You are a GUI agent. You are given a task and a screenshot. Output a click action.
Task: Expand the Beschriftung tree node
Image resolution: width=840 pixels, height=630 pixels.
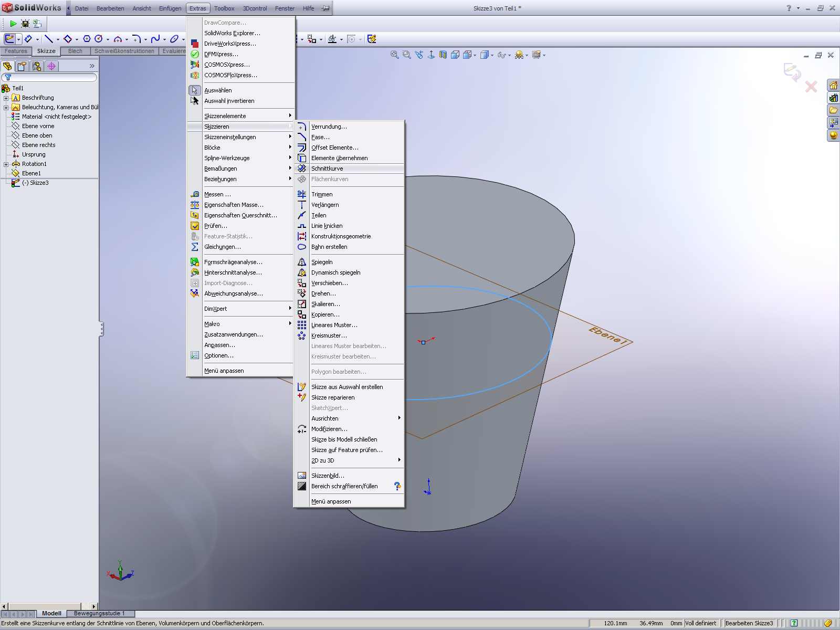[6, 98]
